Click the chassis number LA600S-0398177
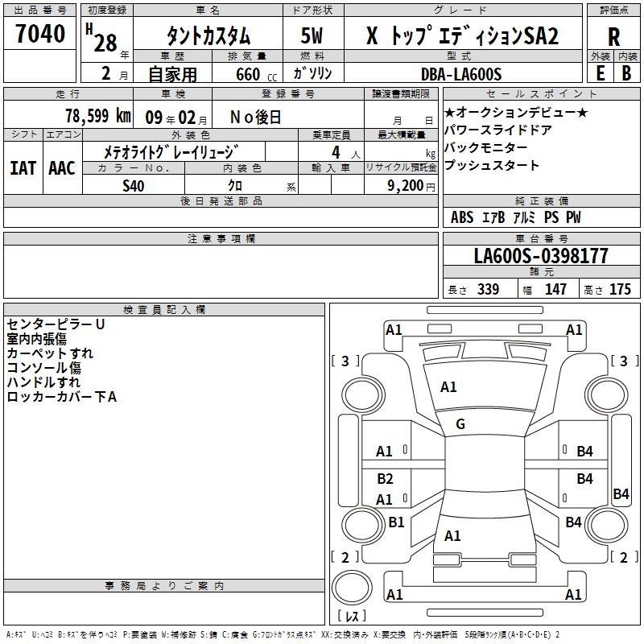The height and width of the screenshot is (644, 644). [540, 257]
